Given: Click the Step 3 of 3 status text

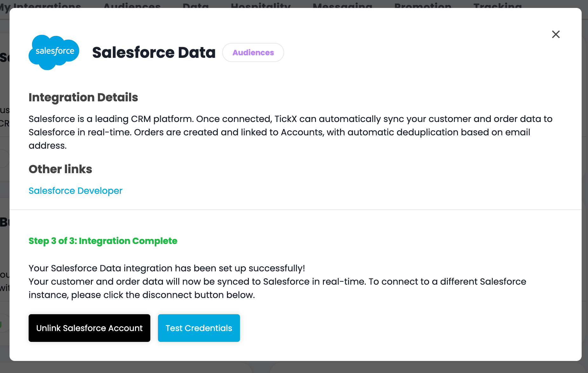Looking at the screenshot, I should pos(103,241).
